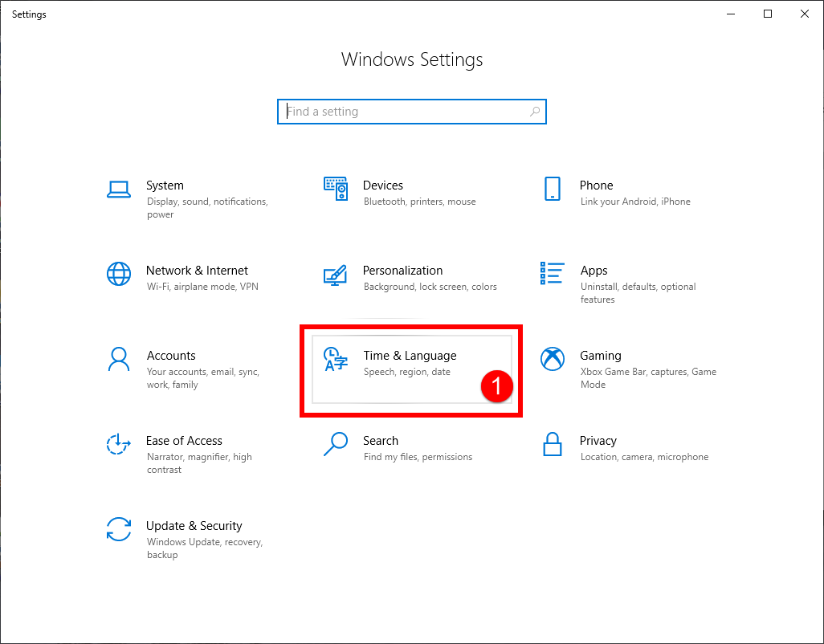The height and width of the screenshot is (644, 824).
Task: Select the Phone icon
Action: pyautogui.click(x=553, y=189)
